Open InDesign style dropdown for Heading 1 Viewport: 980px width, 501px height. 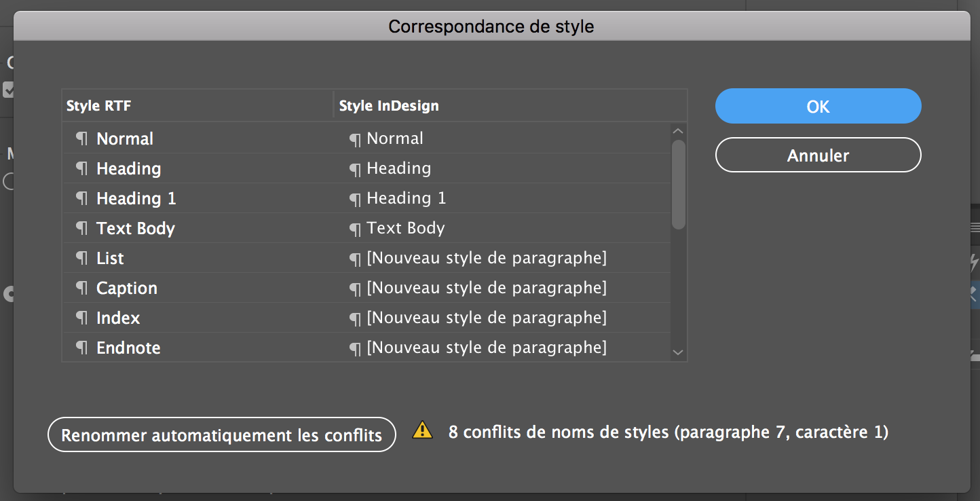coord(502,198)
